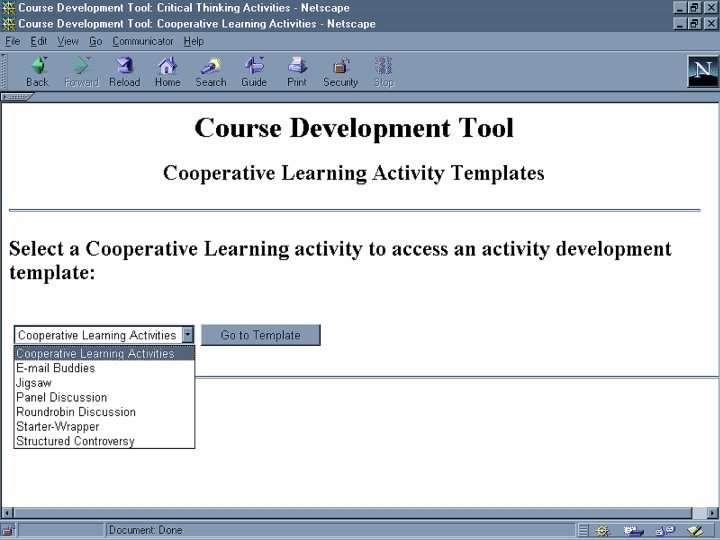Viewport: 720px width, 540px height.
Task: Open the Discussions icon in the component bar
Action: 665,531
